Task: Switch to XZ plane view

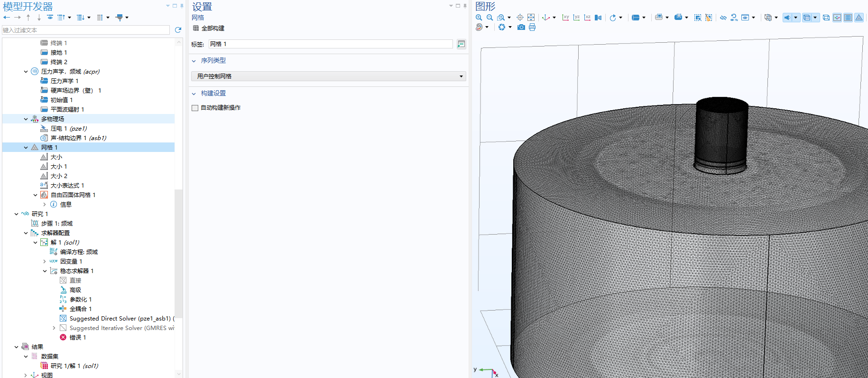Action: click(587, 18)
